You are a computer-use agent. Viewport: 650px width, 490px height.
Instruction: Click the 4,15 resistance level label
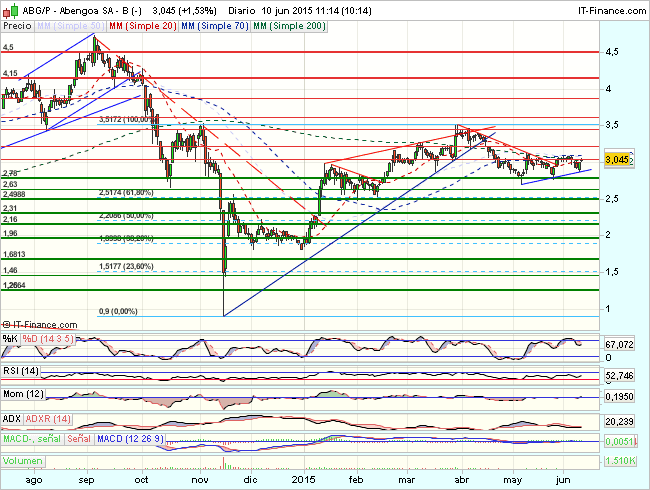(x=10, y=73)
